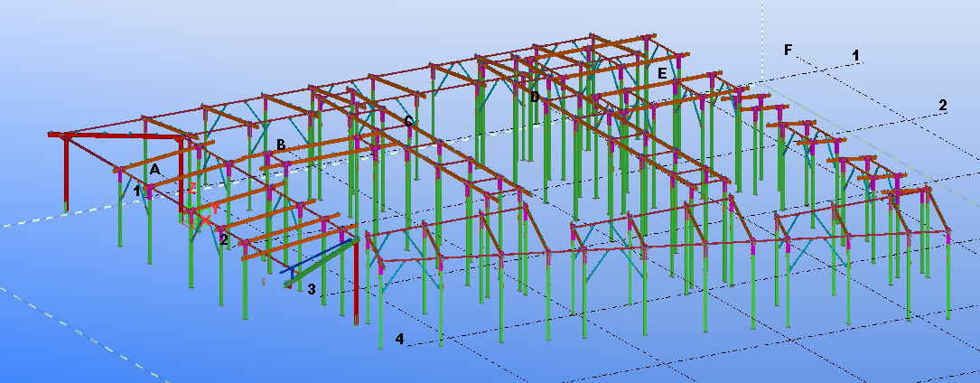Pick grid line label C
The height and width of the screenshot is (383, 980).
(409, 121)
